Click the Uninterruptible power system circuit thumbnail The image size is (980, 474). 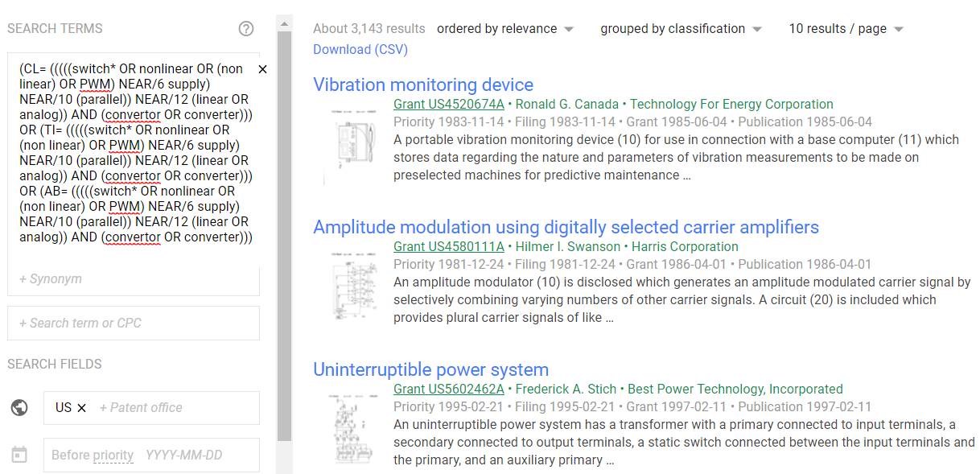[x=354, y=428]
